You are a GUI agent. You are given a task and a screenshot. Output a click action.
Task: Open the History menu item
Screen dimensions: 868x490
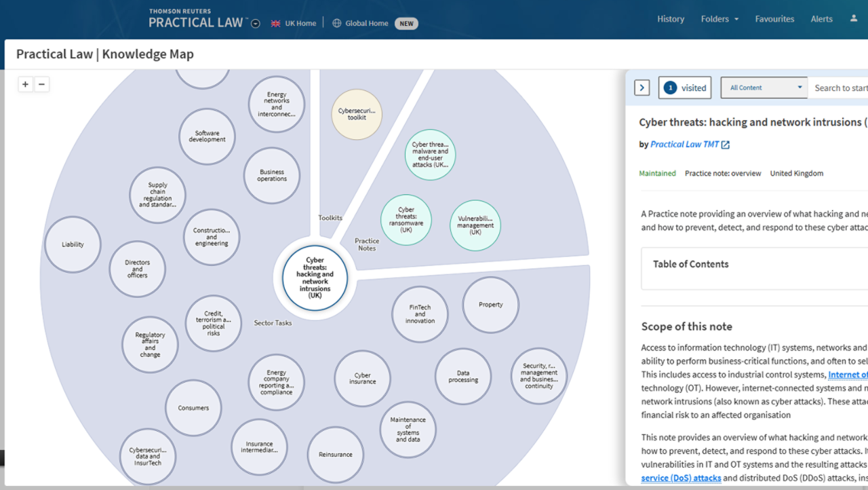[670, 19]
